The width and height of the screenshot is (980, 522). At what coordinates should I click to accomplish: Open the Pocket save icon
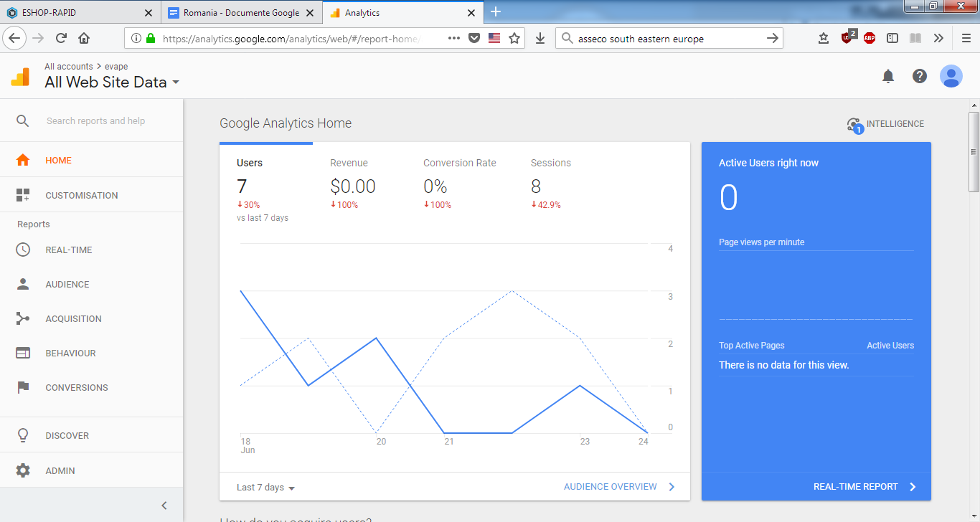tap(474, 39)
